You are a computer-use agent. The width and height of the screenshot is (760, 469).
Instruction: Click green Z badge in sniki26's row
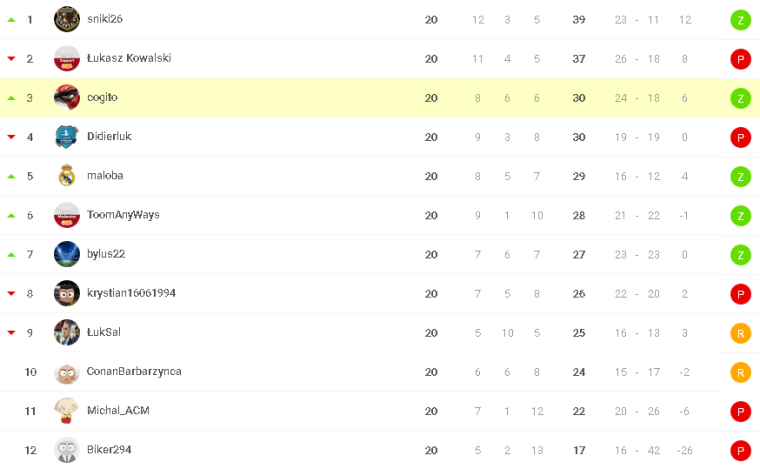coord(740,20)
